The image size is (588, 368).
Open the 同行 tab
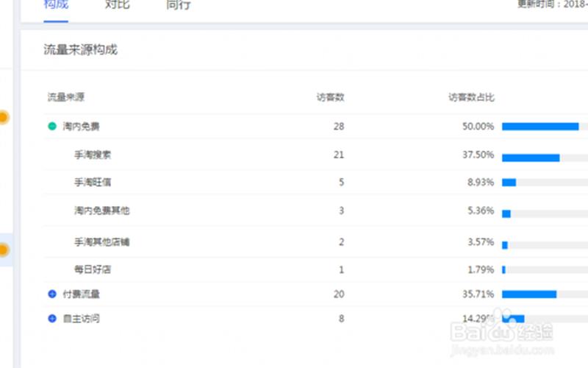coord(178,4)
